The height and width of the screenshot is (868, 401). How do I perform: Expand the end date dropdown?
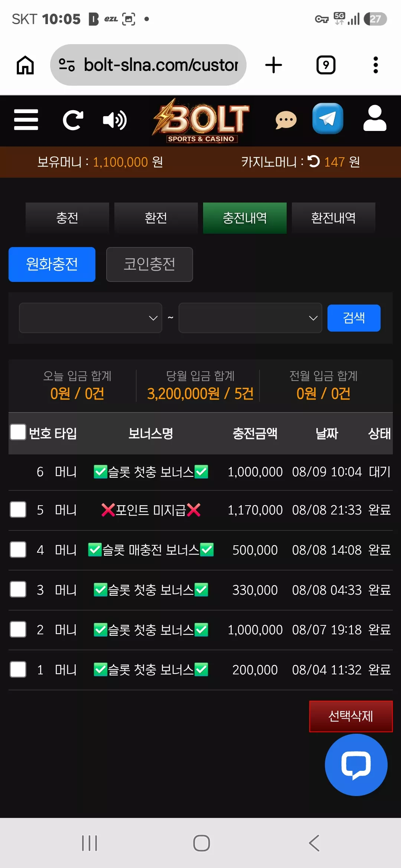tap(250, 318)
